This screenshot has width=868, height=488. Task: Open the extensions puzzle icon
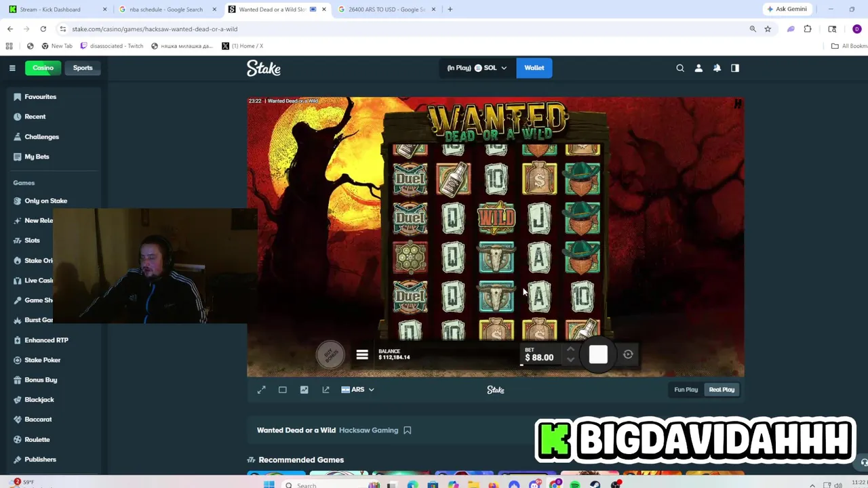(x=808, y=29)
